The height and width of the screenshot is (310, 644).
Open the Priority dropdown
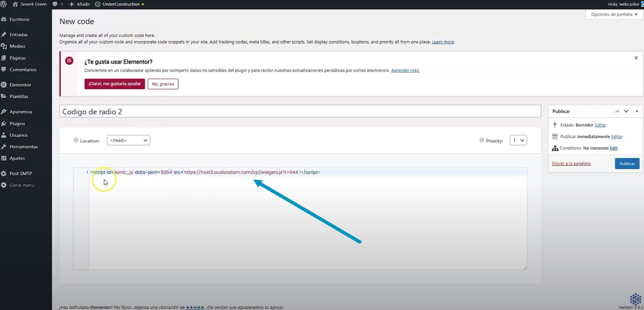[518, 140]
